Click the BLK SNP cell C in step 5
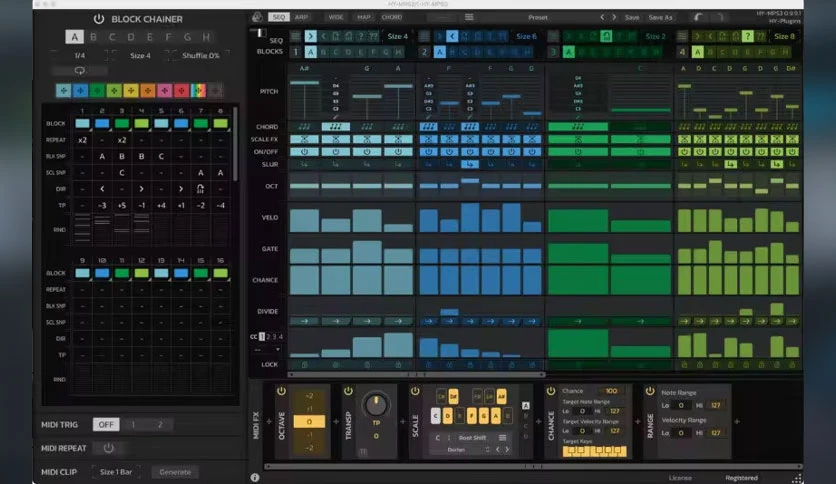This screenshot has height=484, width=836. pyautogui.click(x=161, y=157)
